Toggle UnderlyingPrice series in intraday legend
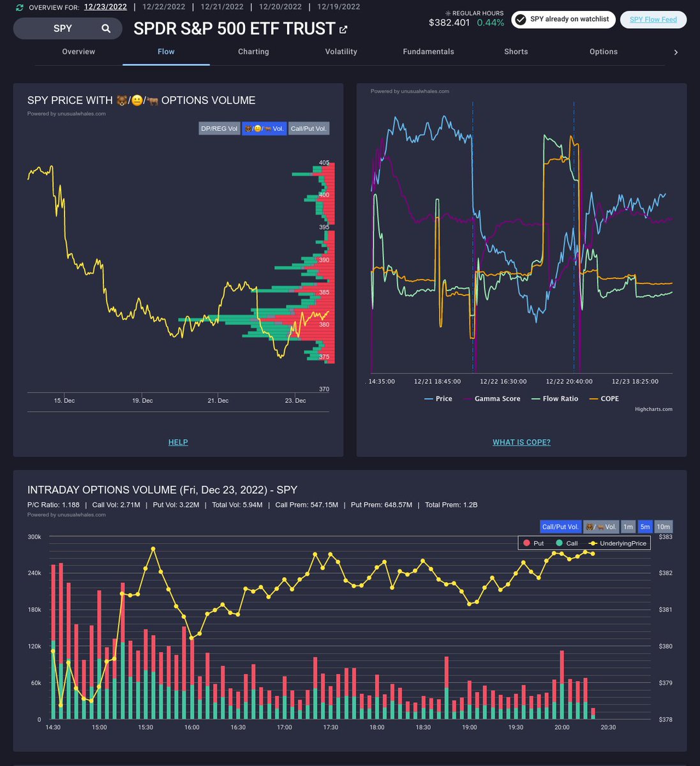The width and height of the screenshot is (700, 766). point(618,543)
